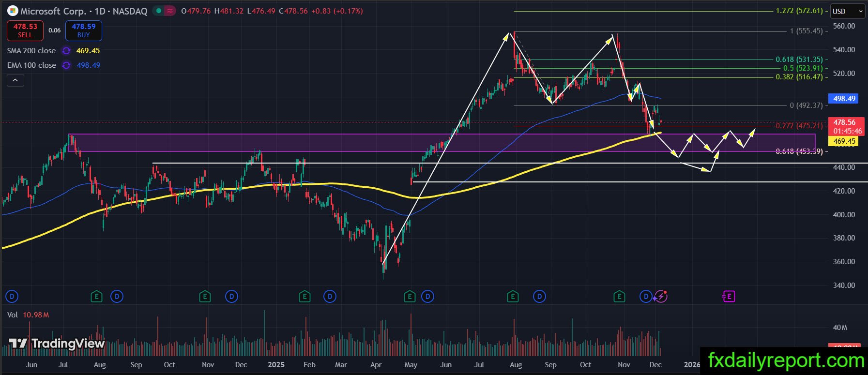
Task: Open the earnings E marker in late January 2025
Action: click(x=305, y=296)
